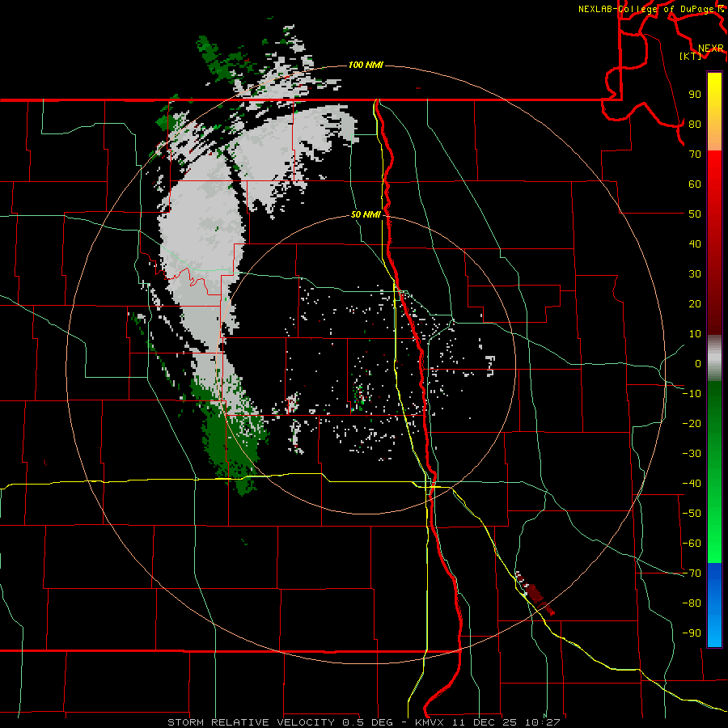Click the dark red velocity patch in the southeast

(x=537, y=595)
